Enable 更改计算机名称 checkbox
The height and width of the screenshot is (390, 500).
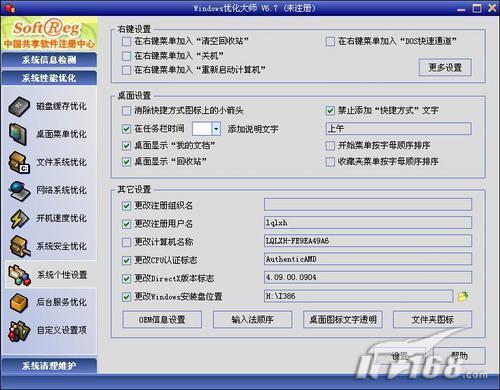[x=126, y=242]
